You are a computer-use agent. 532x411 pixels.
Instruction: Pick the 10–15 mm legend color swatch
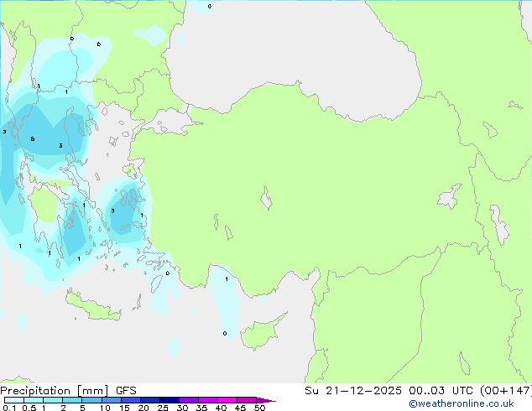pos(112,400)
